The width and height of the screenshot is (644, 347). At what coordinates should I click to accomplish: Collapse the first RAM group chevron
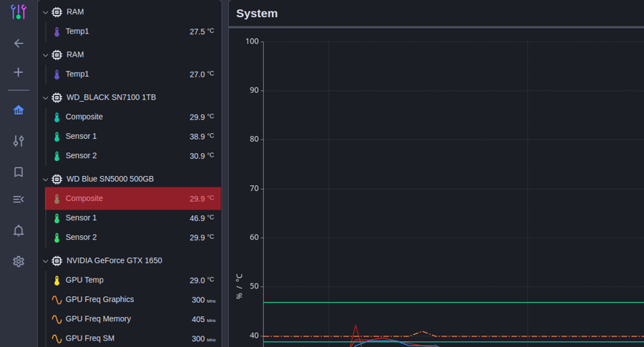46,12
